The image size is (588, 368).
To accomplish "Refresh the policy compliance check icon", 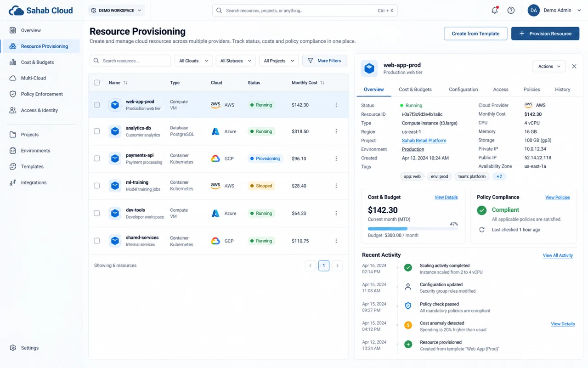I will tap(481, 230).
